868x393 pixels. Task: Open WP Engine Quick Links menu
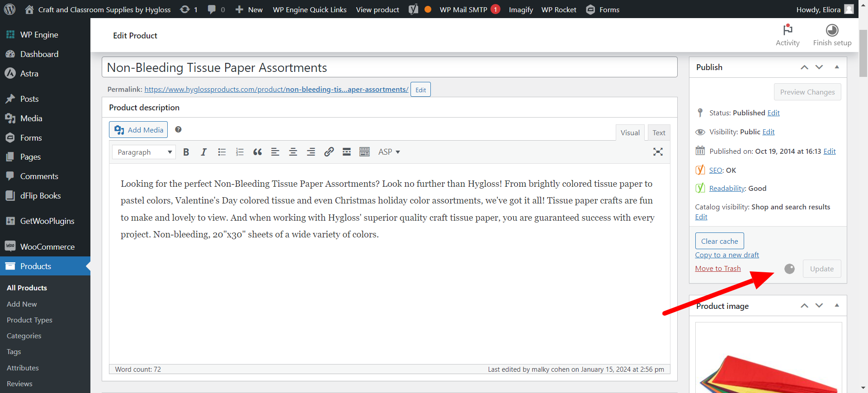click(x=310, y=9)
